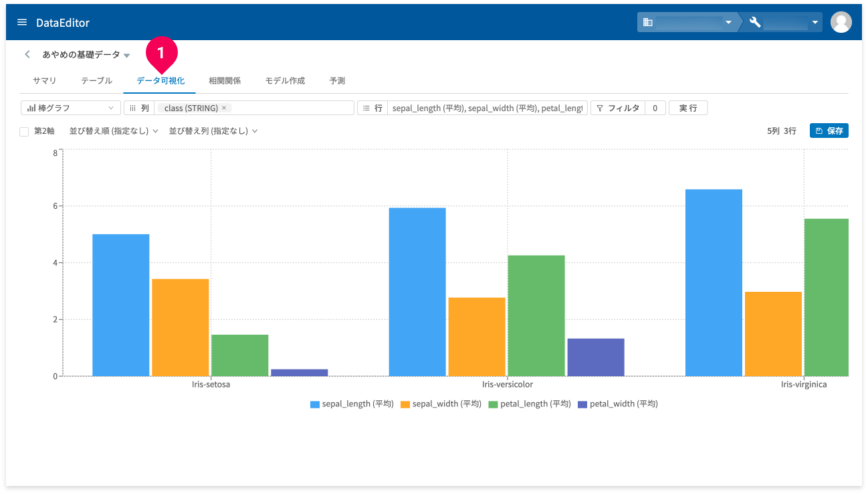868x494 pixels.
Task: Click the bar chart icon in chart type selector
Action: point(31,108)
